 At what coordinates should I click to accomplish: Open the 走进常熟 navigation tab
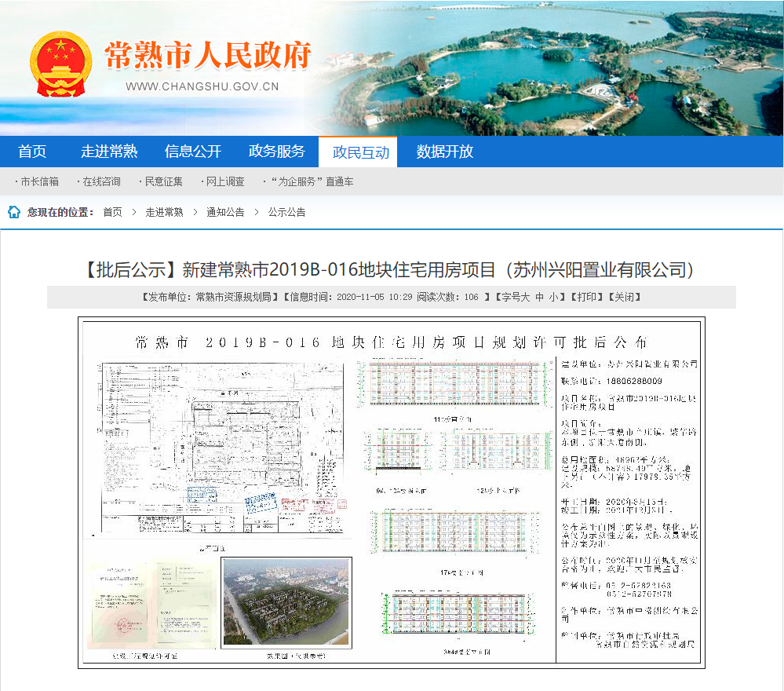coord(109,151)
